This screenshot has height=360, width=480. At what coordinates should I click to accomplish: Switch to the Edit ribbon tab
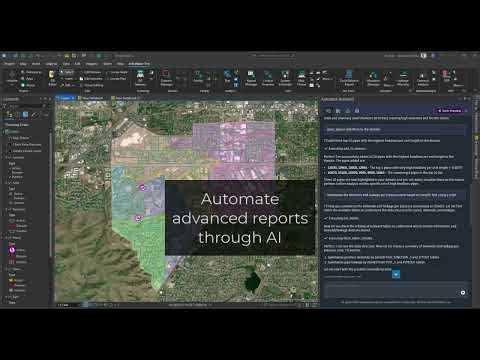pyautogui.click(x=77, y=64)
